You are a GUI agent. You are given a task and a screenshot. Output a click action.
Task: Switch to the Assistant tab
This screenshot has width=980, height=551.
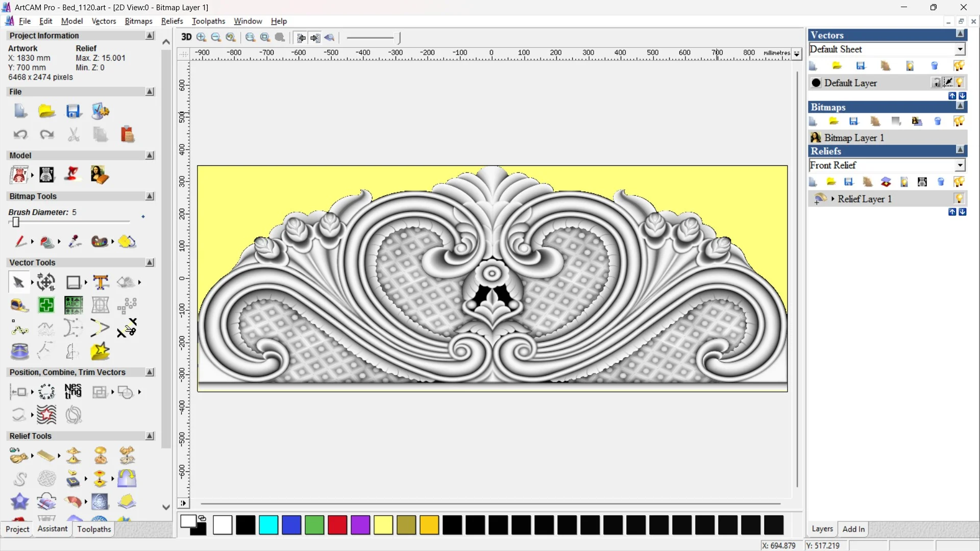53,529
